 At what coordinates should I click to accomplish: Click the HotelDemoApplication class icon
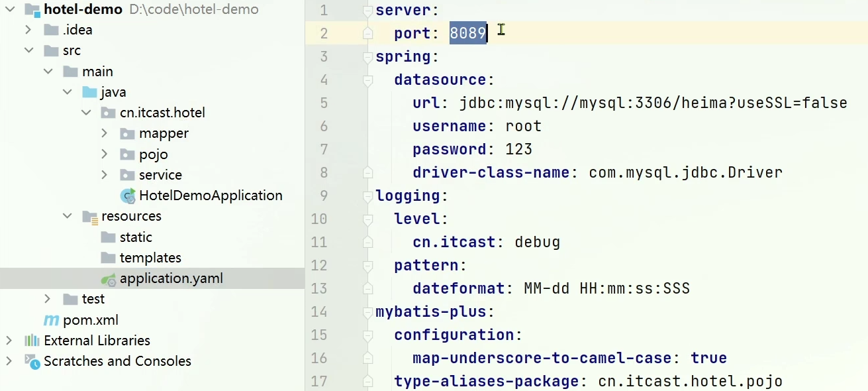[127, 195]
